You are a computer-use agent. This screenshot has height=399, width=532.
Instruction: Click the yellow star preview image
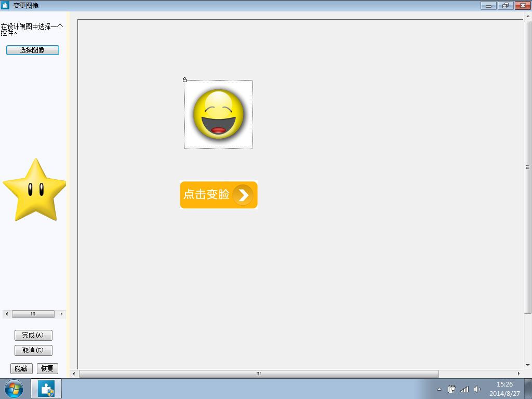pos(34,190)
